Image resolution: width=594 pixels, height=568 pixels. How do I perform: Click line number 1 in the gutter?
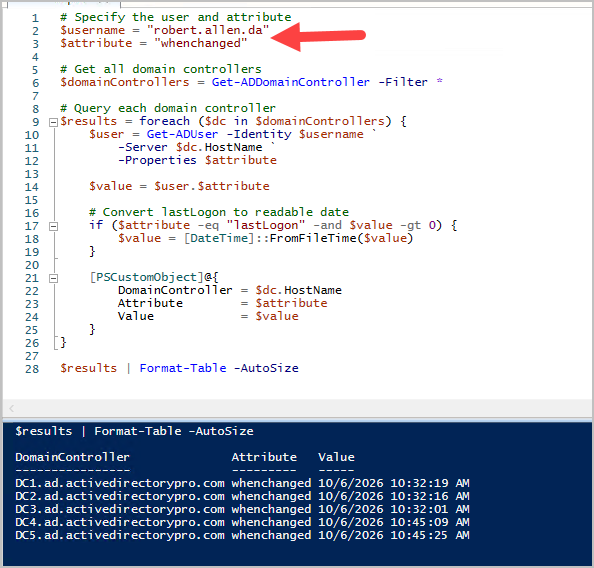[35, 18]
